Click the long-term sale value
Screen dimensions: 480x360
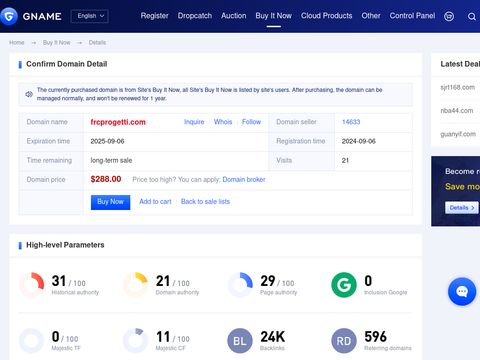click(111, 161)
